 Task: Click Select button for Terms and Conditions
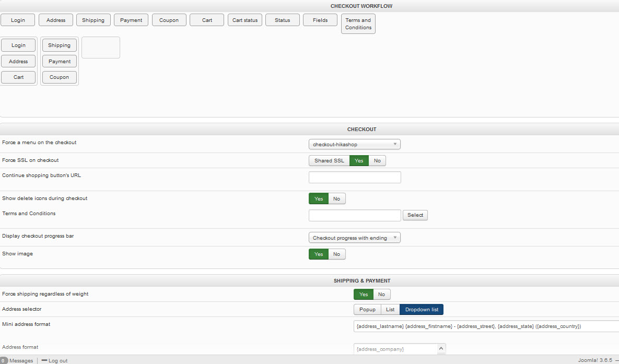pyautogui.click(x=415, y=215)
